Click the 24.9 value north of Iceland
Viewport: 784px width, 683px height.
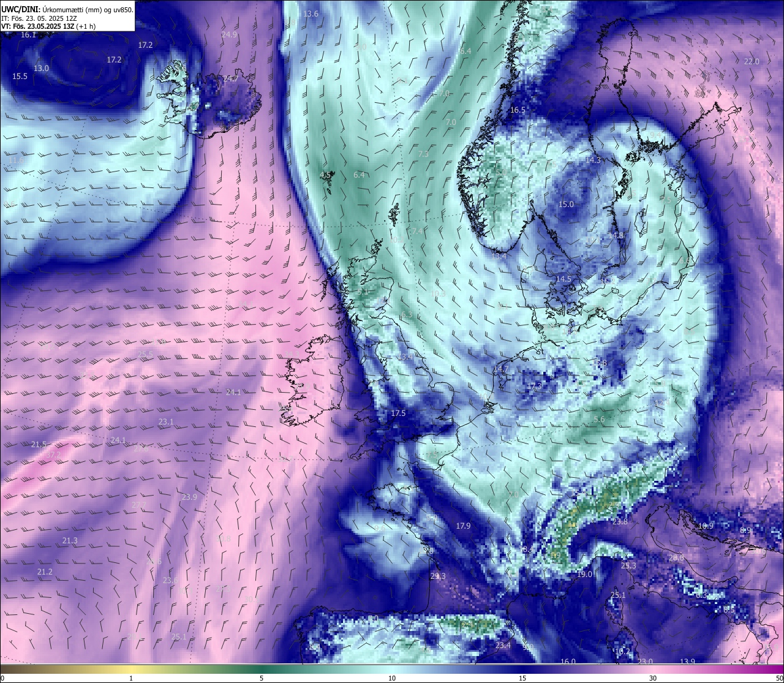tap(229, 35)
